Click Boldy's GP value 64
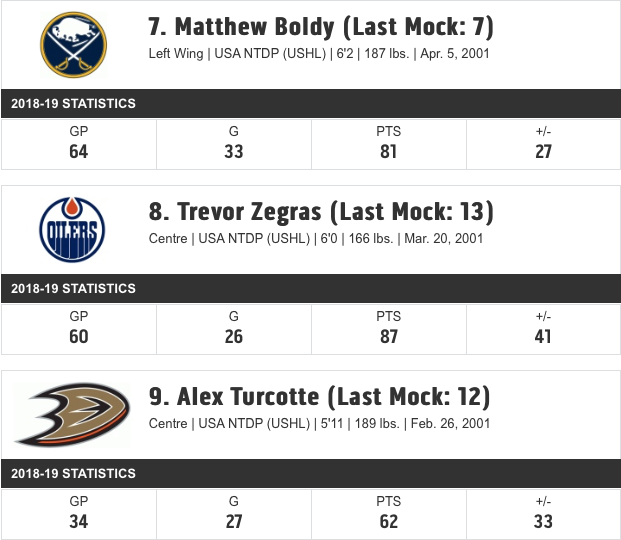This screenshot has height=540, width=621. (78, 152)
